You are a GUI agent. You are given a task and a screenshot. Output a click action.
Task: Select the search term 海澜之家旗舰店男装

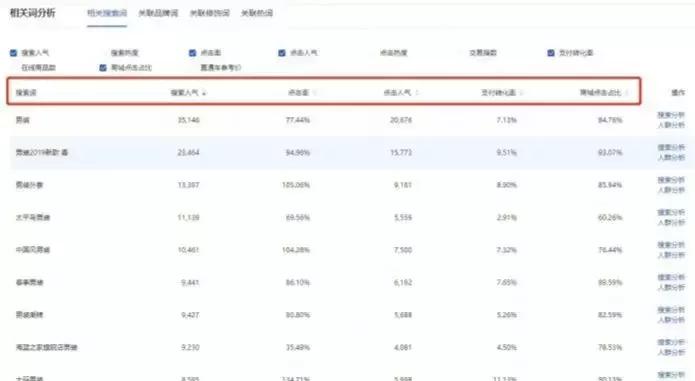(x=47, y=347)
